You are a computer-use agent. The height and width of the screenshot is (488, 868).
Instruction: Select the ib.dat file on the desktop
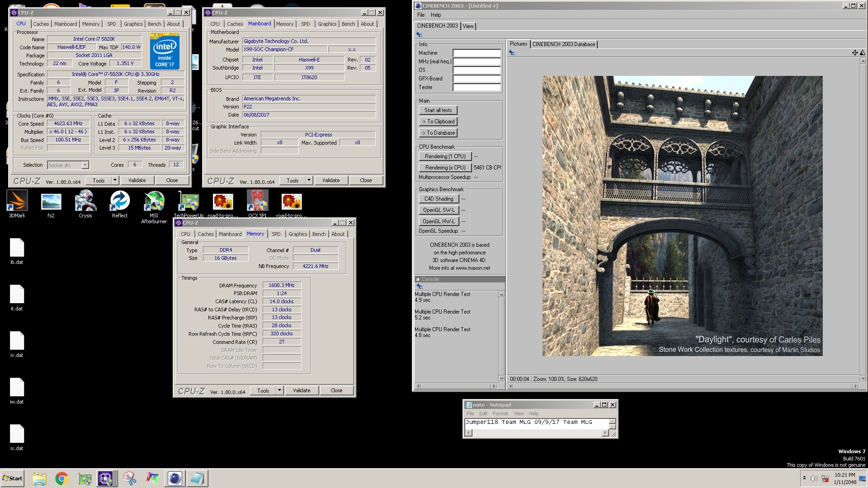click(x=17, y=251)
